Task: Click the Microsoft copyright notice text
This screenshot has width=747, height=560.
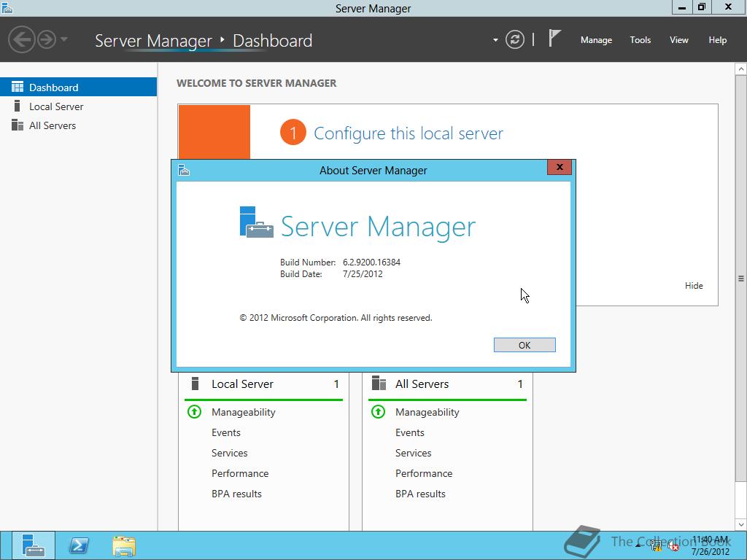Action: (336, 318)
